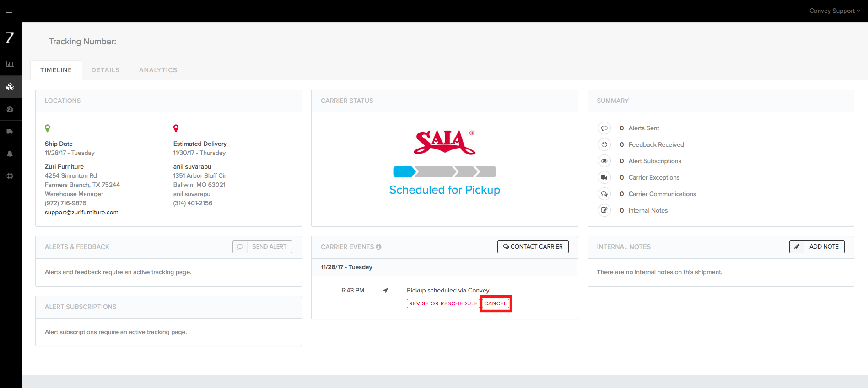Click the Z logo in the sidebar
Viewport: 868px width, 388px height.
pos(10,38)
